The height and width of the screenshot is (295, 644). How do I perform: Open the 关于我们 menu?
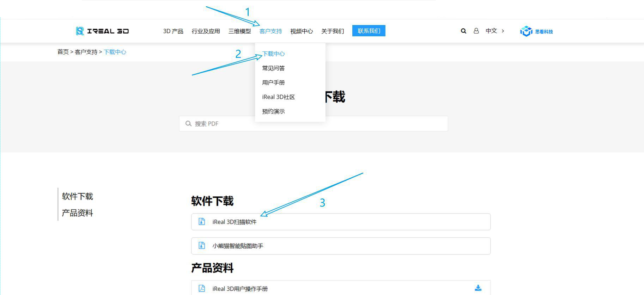(333, 31)
